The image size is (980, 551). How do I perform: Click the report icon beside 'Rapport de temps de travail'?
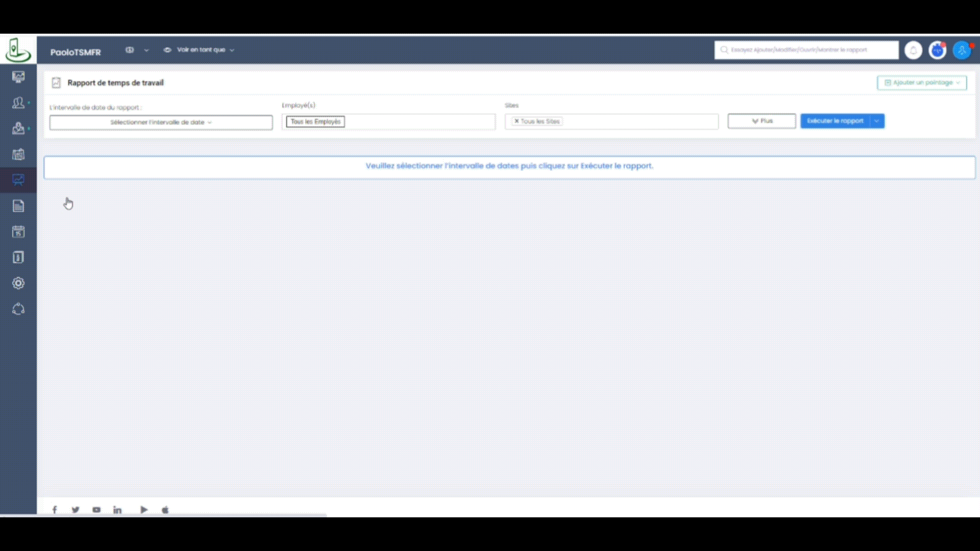56,83
